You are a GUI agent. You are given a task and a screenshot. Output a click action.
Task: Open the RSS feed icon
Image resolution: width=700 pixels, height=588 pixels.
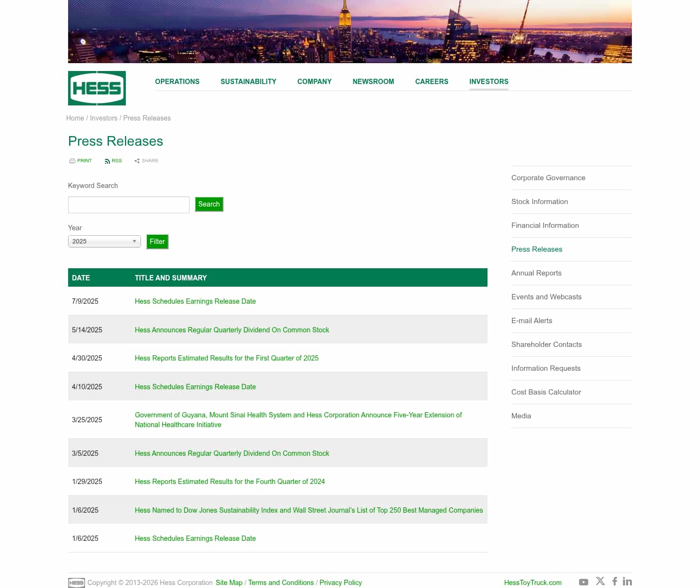point(107,161)
